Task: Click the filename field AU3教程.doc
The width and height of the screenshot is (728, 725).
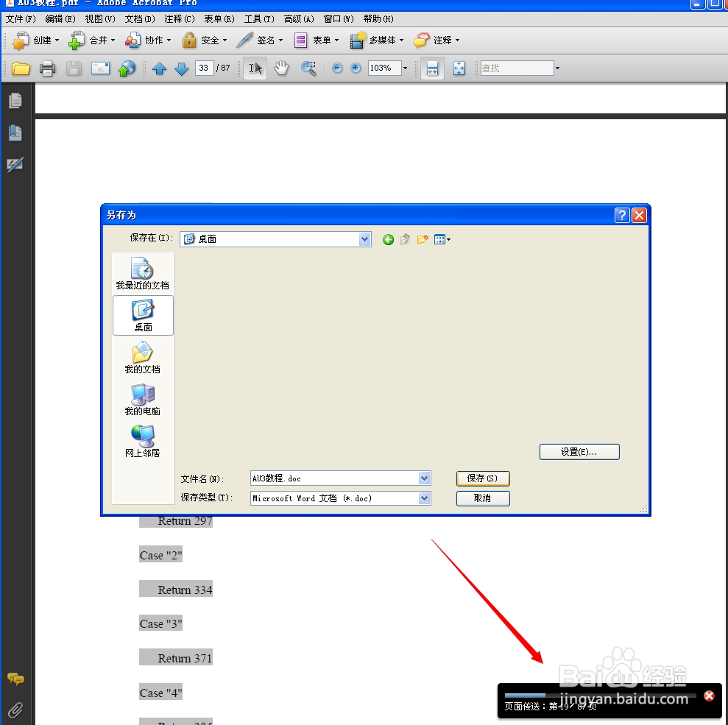Action: coord(334,478)
